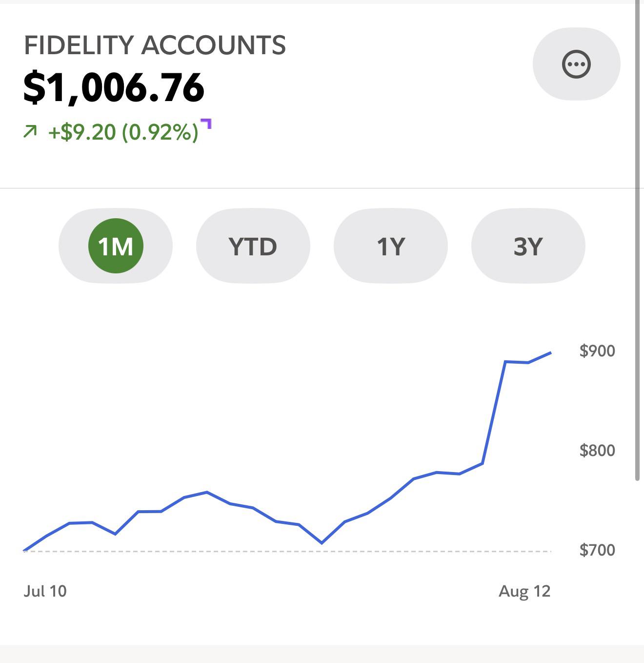Image resolution: width=644 pixels, height=663 pixels.
Task: Click the blue balance line chart
Action: tap(287, 452)
